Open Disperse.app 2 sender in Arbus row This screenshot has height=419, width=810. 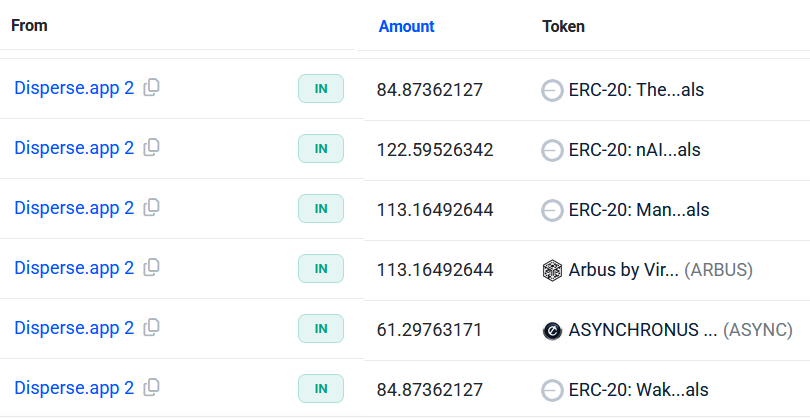[x=74, y=268]
